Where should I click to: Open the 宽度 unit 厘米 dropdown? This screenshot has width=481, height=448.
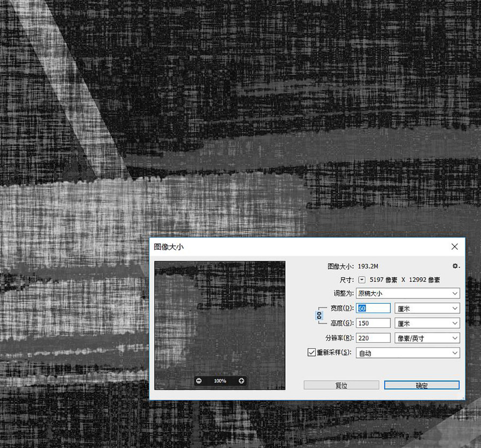coord(427,308)
